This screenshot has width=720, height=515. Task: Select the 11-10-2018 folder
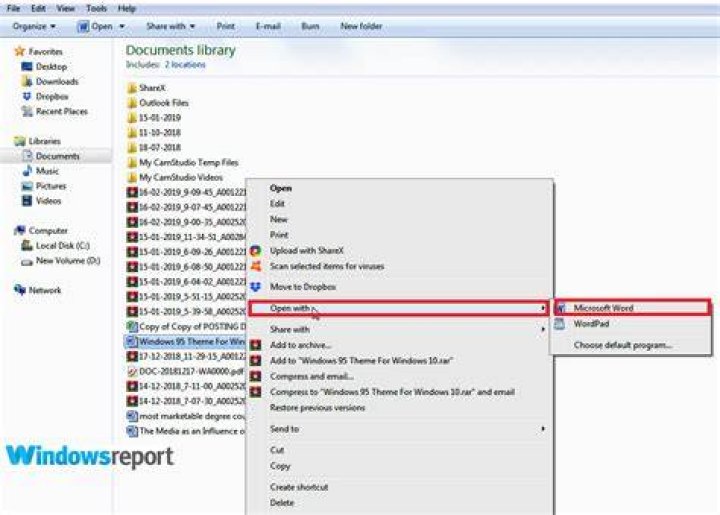pyautogui.click(x=154, y=133)
